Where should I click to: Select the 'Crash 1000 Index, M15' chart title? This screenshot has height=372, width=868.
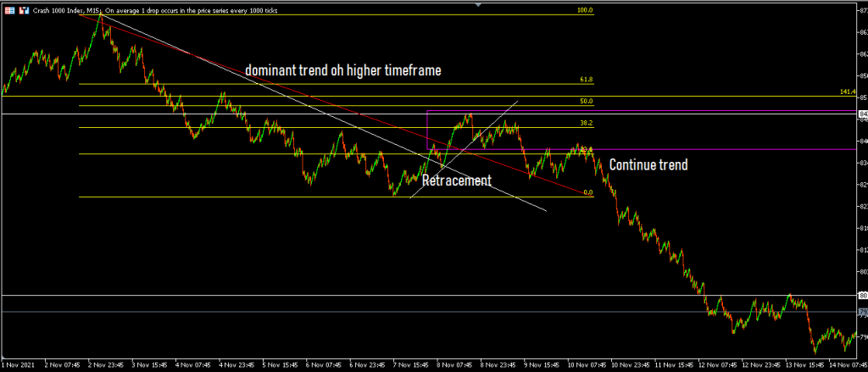pos(66,10)
